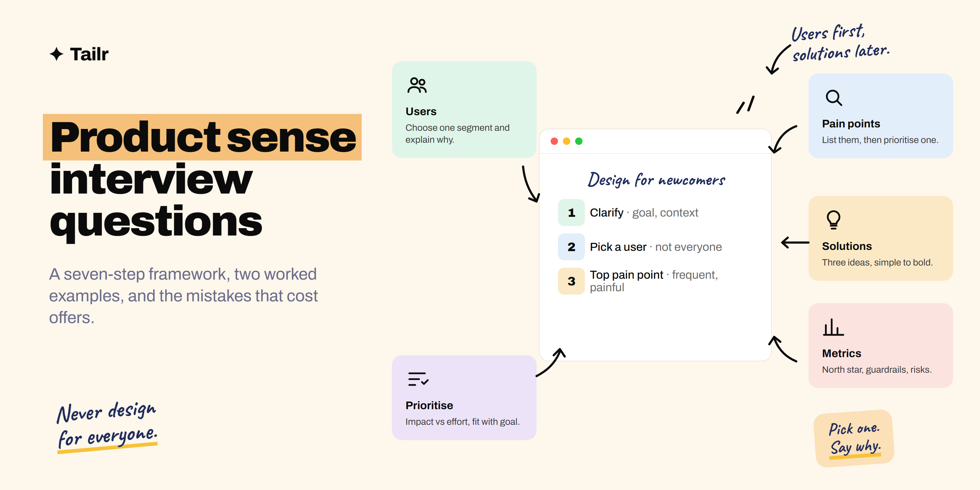Click the 'Clarify' step label

pyautogui.click(x=606, y=212)
